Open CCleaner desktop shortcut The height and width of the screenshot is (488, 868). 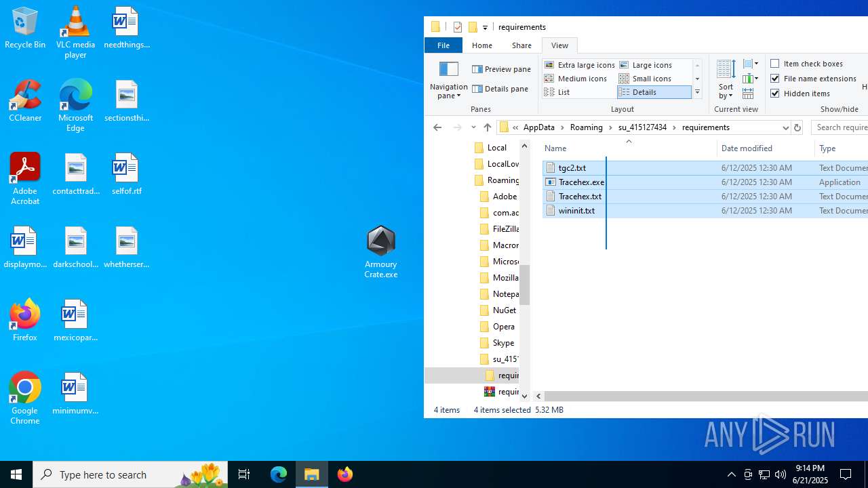25,102
